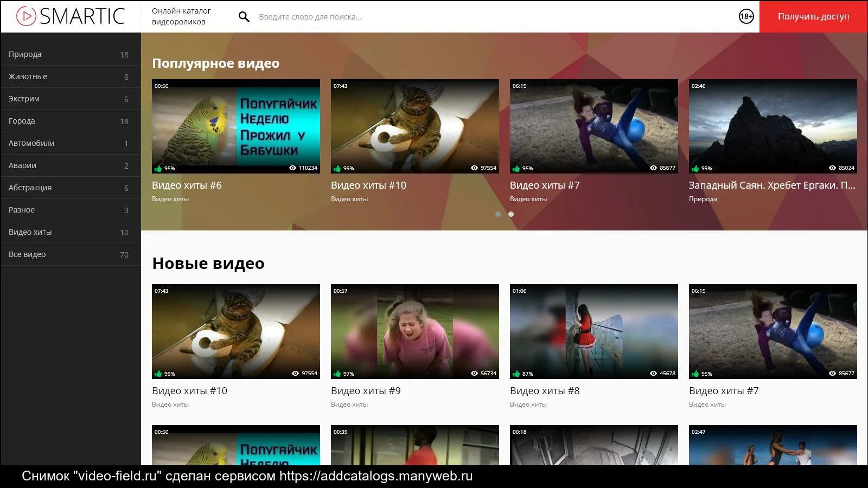Choose the Разное sidebar category

[x=71, y=210]
